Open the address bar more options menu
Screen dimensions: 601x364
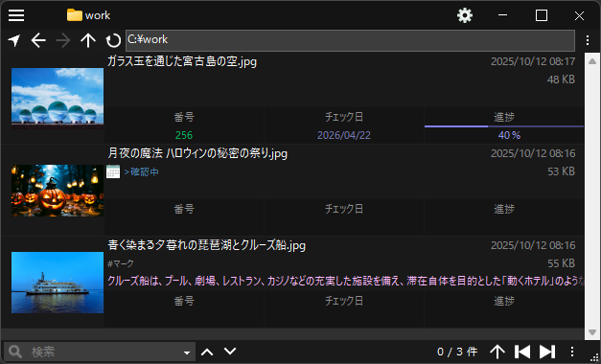pos(588,40)
